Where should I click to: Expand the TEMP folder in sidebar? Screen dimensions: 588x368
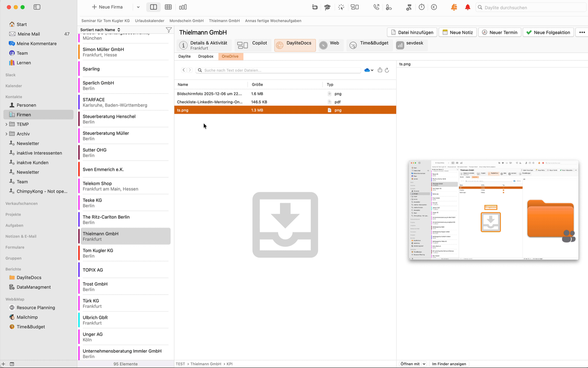click(6, 124)
